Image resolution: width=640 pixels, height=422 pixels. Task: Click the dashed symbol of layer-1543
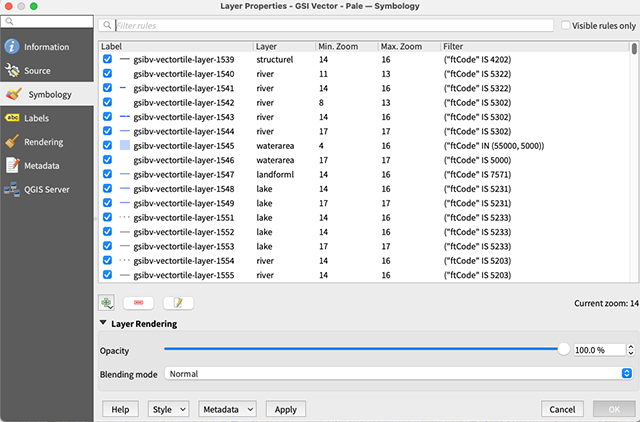[124, 117]
